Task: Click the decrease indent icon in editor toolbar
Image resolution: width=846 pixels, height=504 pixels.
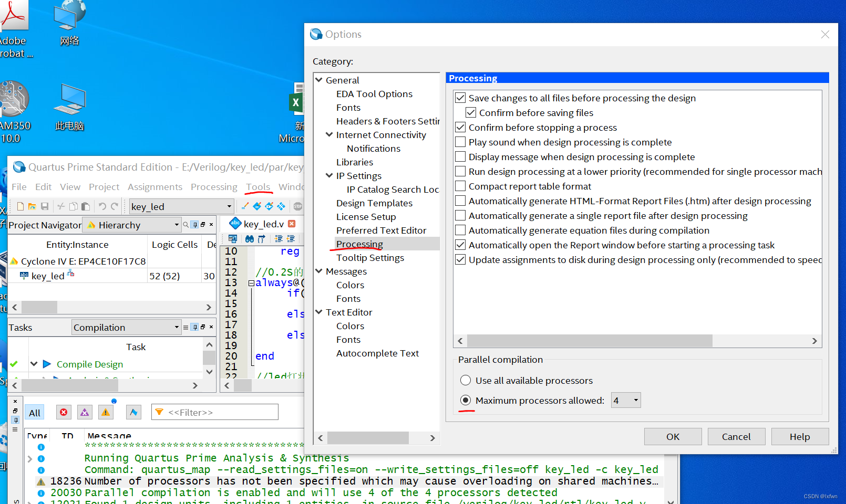Action: pyautogui.click(x=291, y=239)
